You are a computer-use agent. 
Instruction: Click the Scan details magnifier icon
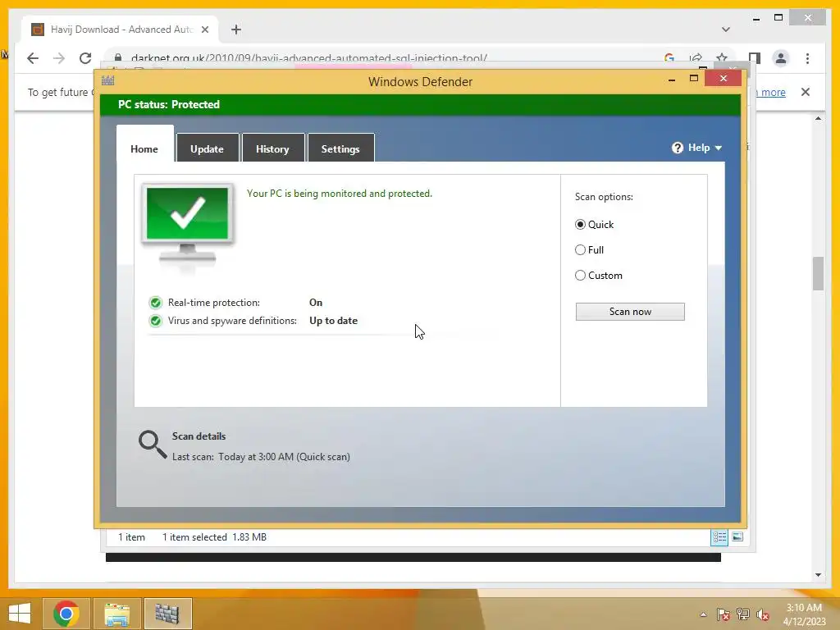(x=153, y=445)
